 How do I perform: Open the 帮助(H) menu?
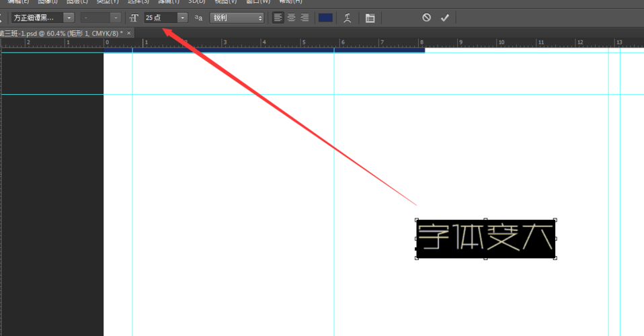pos(290,1)
